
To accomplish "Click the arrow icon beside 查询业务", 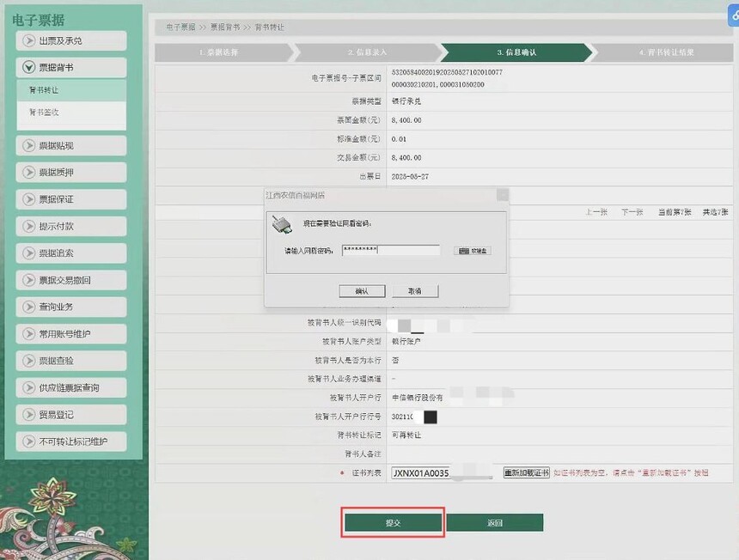I will tap(28, 307).
